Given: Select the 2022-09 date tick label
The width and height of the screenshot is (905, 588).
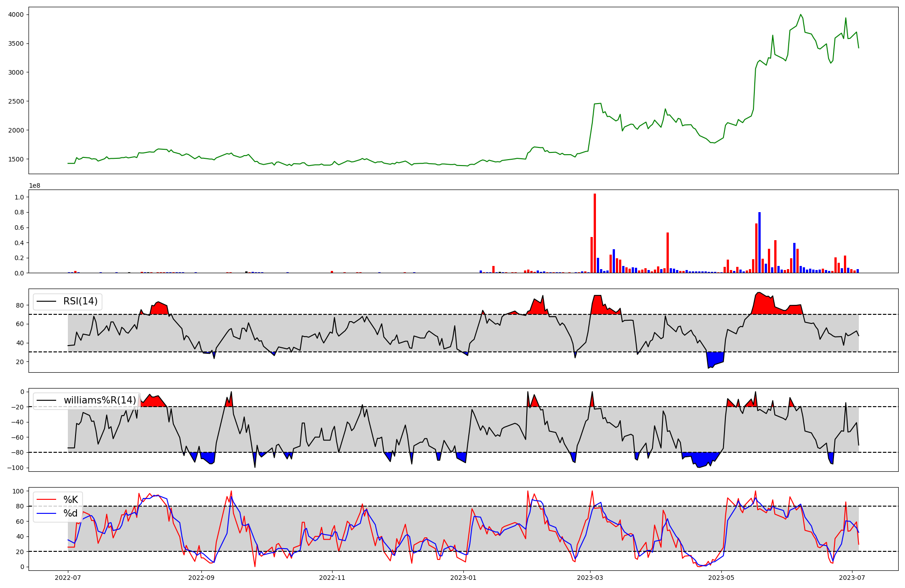Looking at the screenshot, I should [x=201, y=578].
